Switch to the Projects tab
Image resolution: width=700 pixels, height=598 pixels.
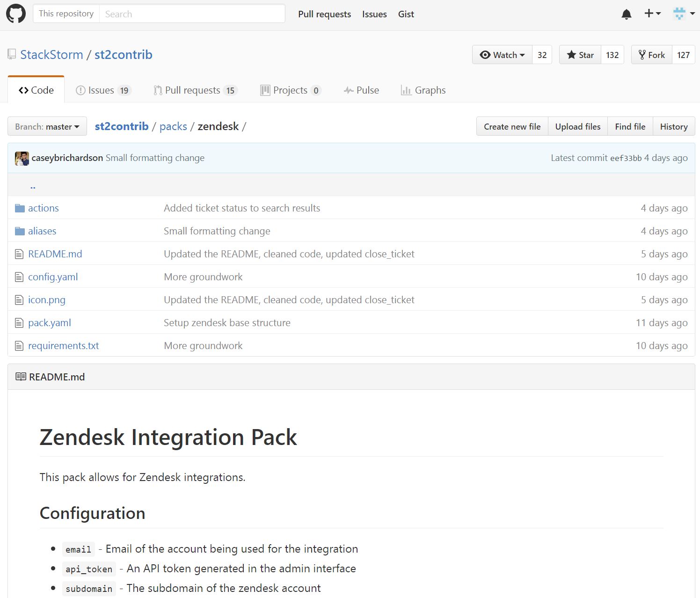(x=291, y=90)
